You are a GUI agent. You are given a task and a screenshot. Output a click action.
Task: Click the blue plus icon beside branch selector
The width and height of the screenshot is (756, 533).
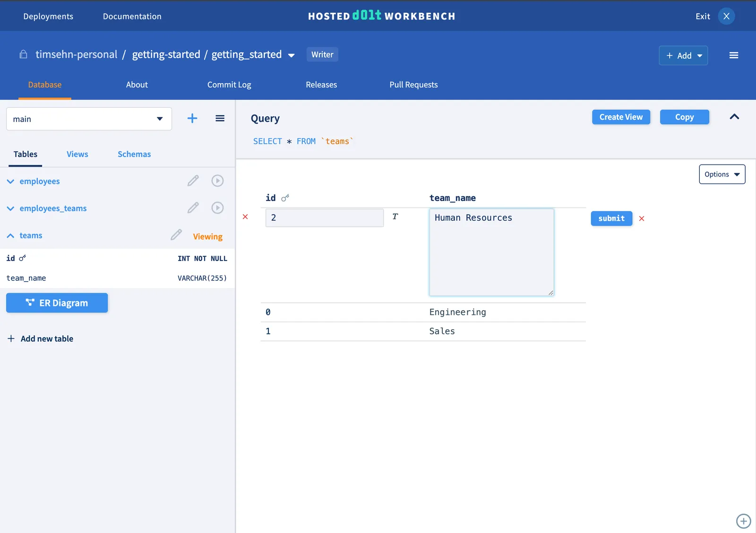(192, 118)
